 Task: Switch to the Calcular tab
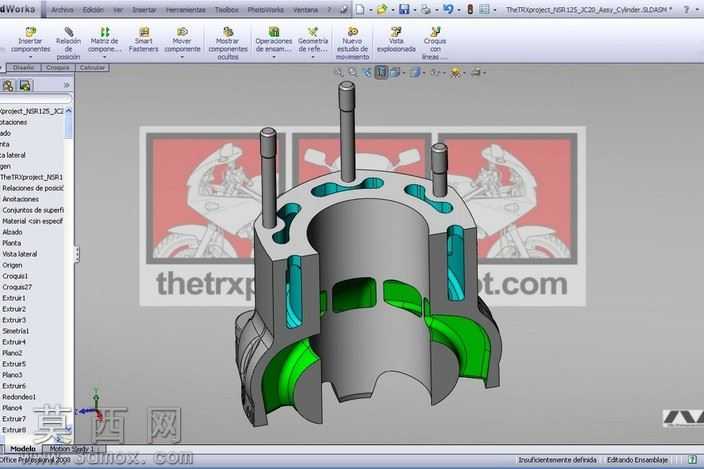(92, 68)
